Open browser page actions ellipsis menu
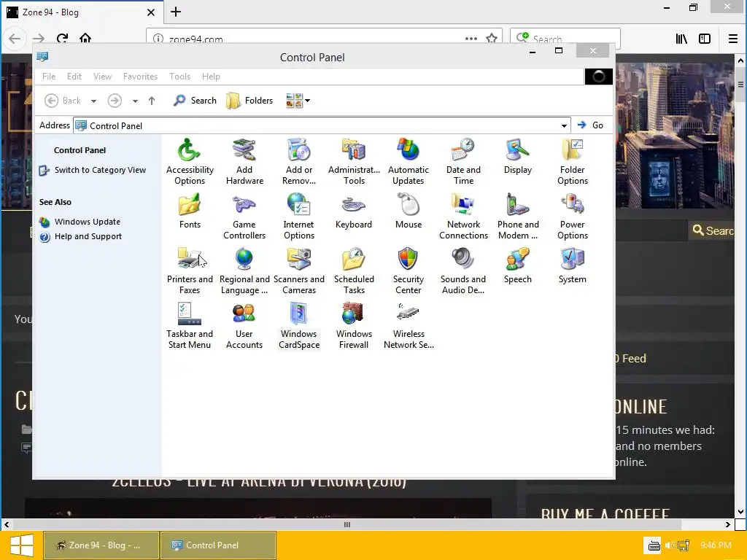747x560 pixels. coord(471,39)
